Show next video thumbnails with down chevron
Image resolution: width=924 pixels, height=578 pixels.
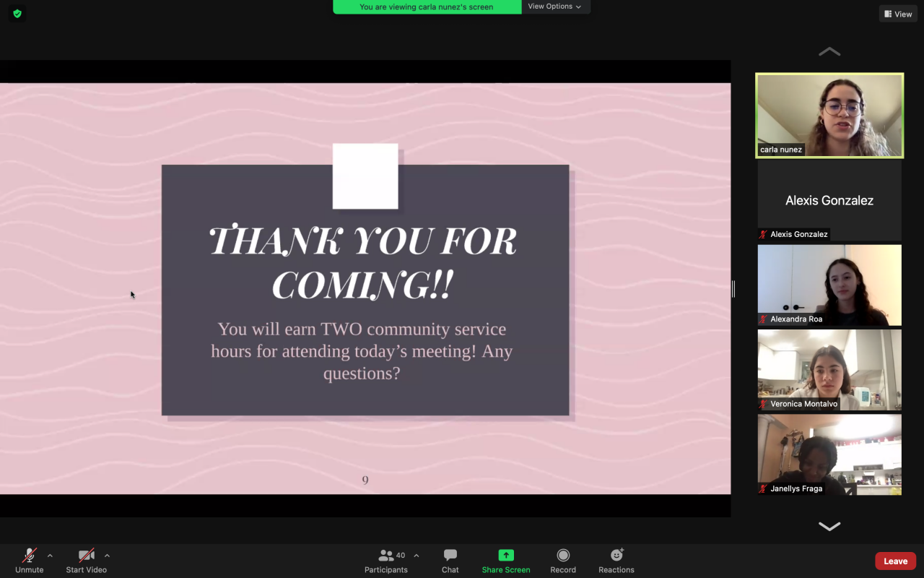click(829, 526)
